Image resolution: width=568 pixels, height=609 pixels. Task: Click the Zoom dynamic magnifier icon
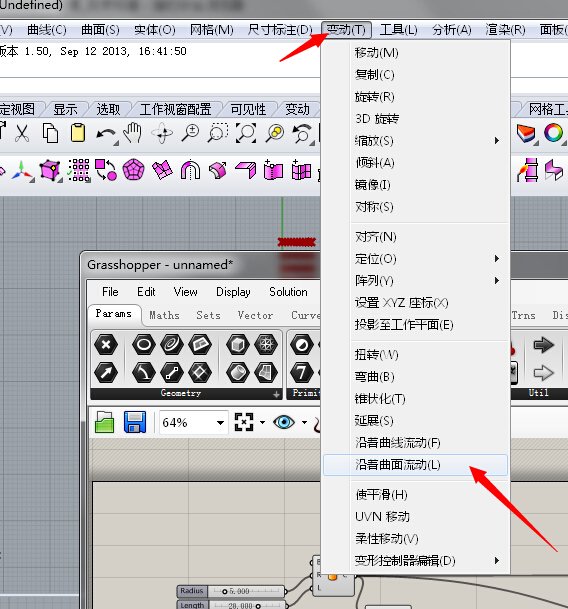click(x=190, y=133)
